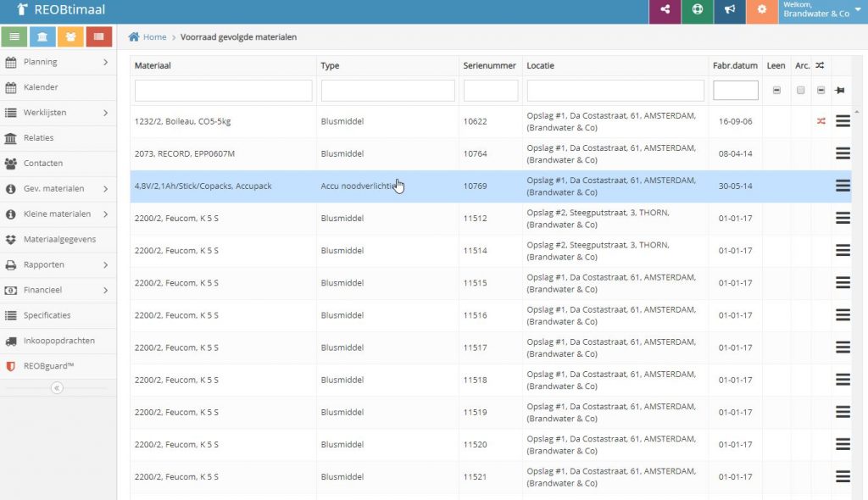The height and width of the screenshot is (500, 868).
Task: Click the pin icon in filter row
Action: (840, 91)
